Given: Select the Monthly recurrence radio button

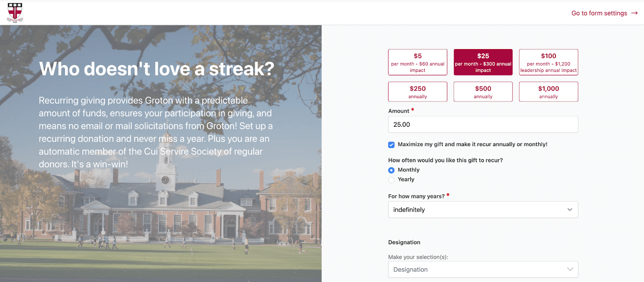Looking at the screenshot, I should (x=391, y=170).
